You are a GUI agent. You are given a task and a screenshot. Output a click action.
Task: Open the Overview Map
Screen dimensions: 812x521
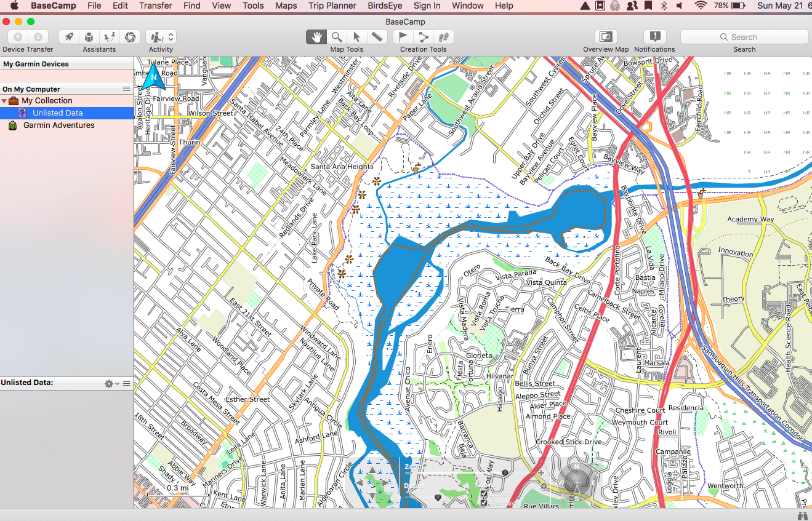pyautogui.click(x=605, y=37)
